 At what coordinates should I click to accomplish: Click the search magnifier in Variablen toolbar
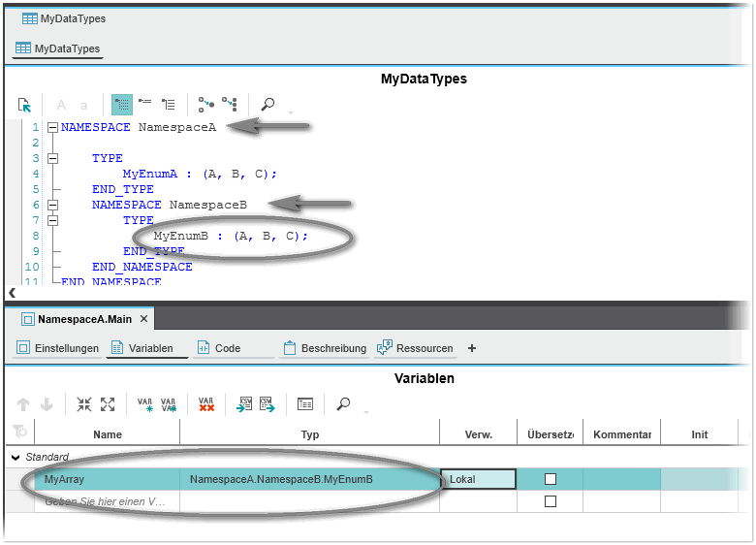click(343, 404)
